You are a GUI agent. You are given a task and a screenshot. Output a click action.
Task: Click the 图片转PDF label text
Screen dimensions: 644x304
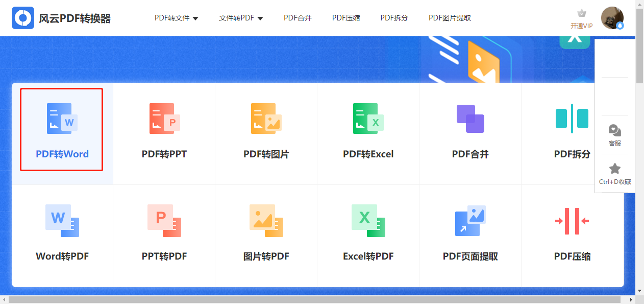266,256
